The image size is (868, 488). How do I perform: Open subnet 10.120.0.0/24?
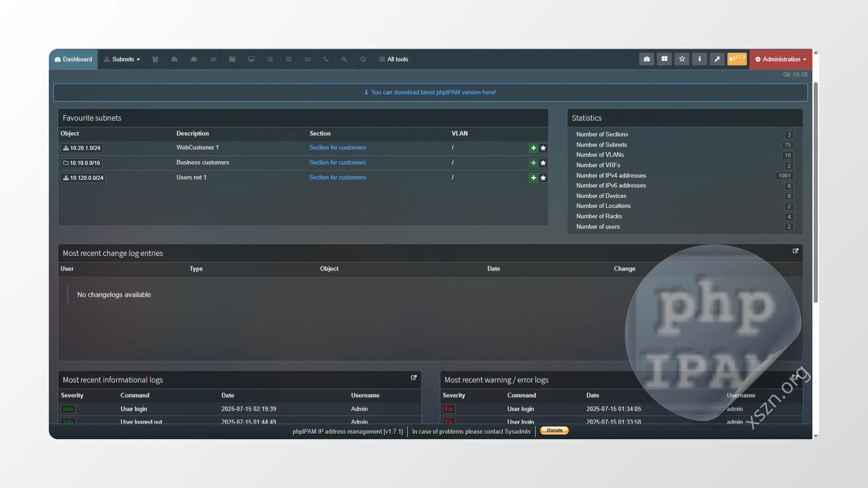pos(83,178)
